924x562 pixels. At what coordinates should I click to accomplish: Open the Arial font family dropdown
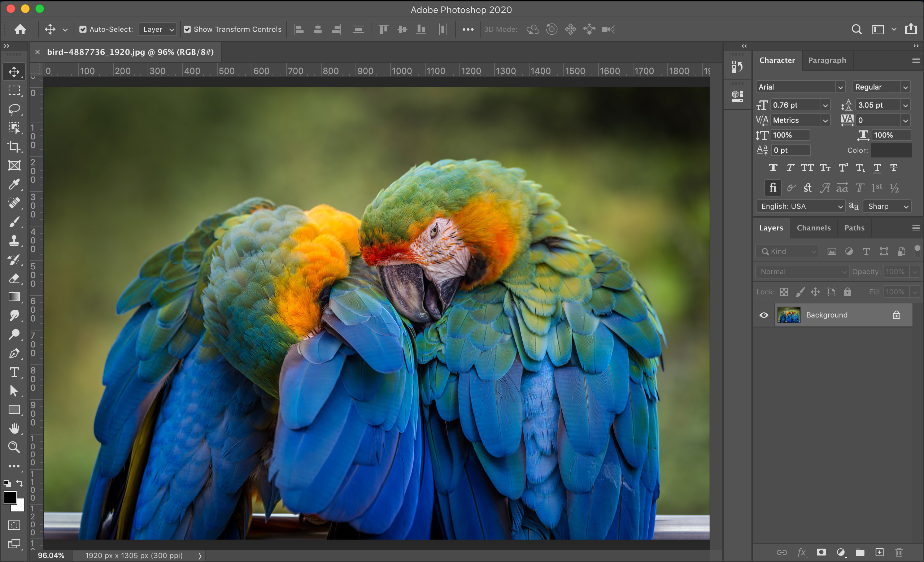840,87
